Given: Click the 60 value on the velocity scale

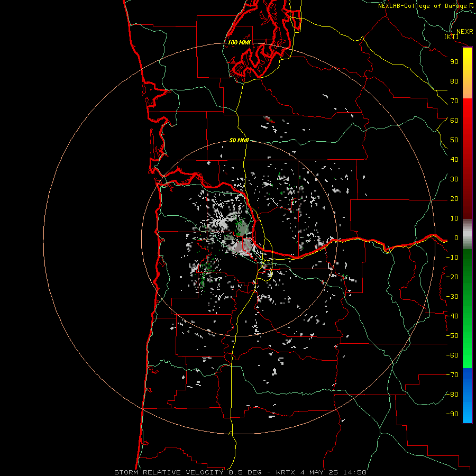Looking at the screenshot, I should (454, 120).
